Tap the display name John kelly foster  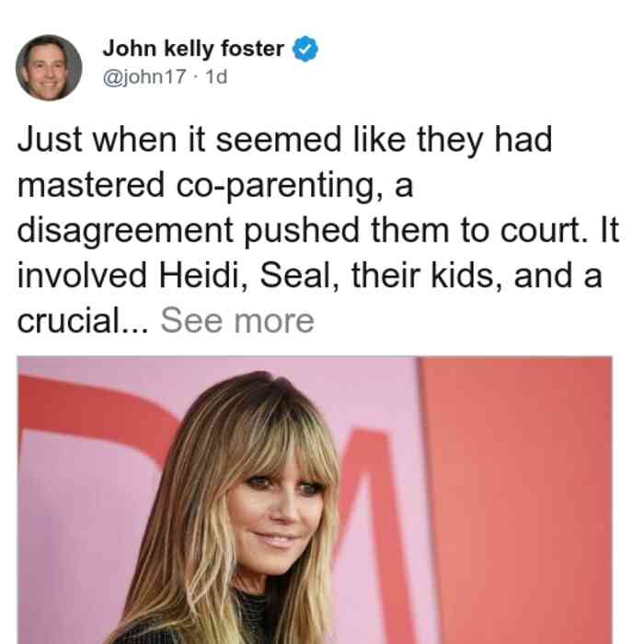tap(193, 49)
